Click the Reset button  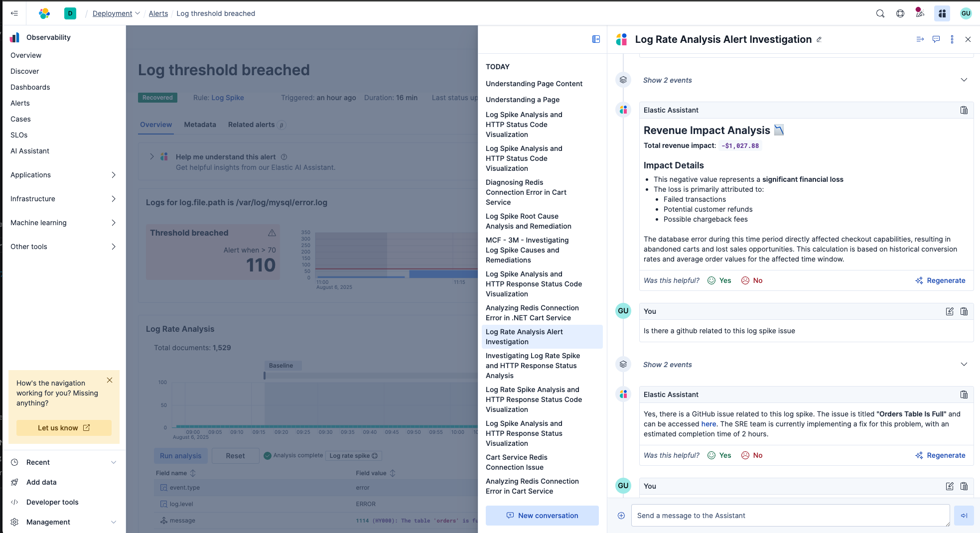(x=235, y=456)
